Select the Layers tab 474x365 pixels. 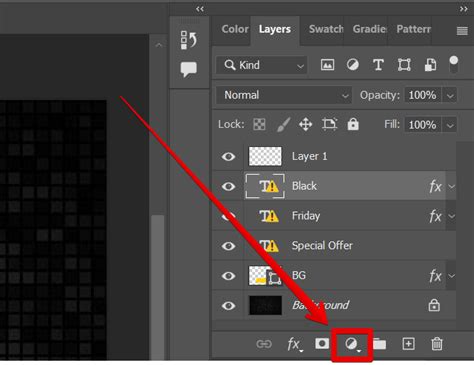coord(275,29)
